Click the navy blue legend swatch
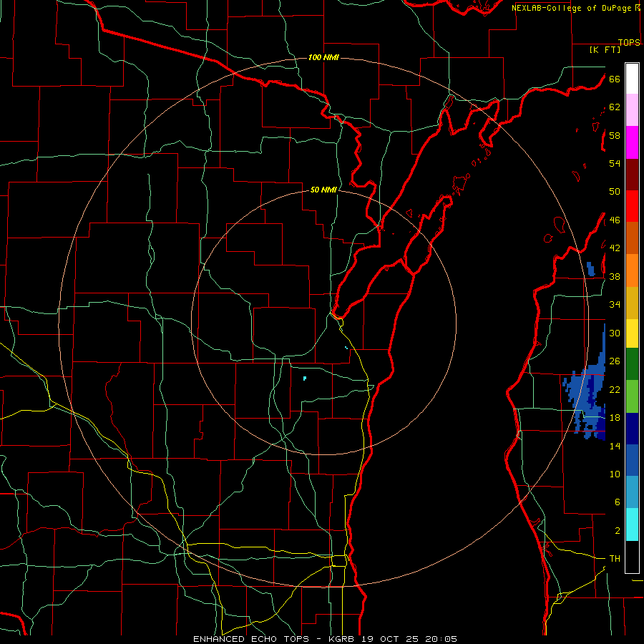This screenshot has height=644, width=644. coord(632,429)
